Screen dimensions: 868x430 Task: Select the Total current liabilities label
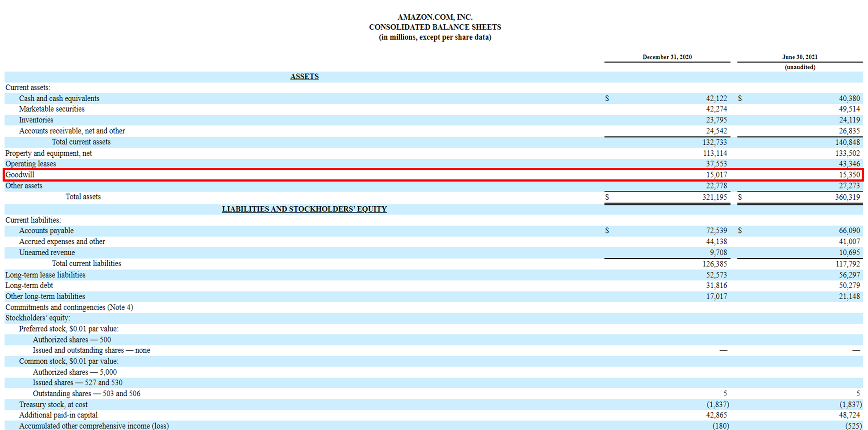(x=86, y=263)
